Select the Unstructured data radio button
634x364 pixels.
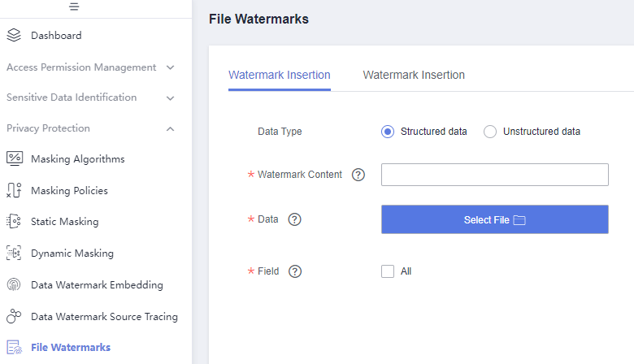[x=490, y=132]
